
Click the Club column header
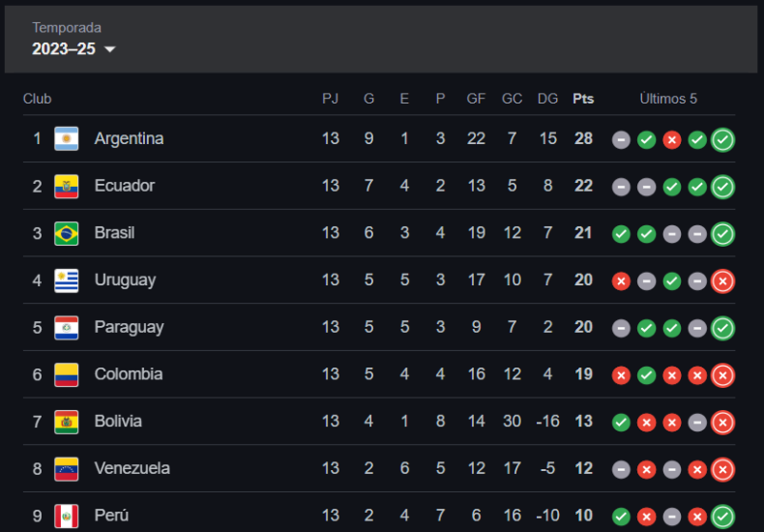click(x=37, y=99)
